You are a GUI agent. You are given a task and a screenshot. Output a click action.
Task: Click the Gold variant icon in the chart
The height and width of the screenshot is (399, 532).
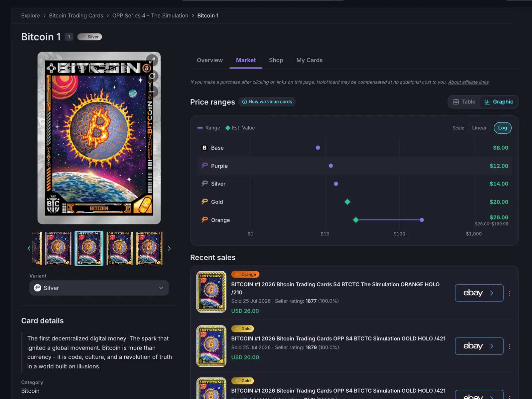(x=204, y=201)
